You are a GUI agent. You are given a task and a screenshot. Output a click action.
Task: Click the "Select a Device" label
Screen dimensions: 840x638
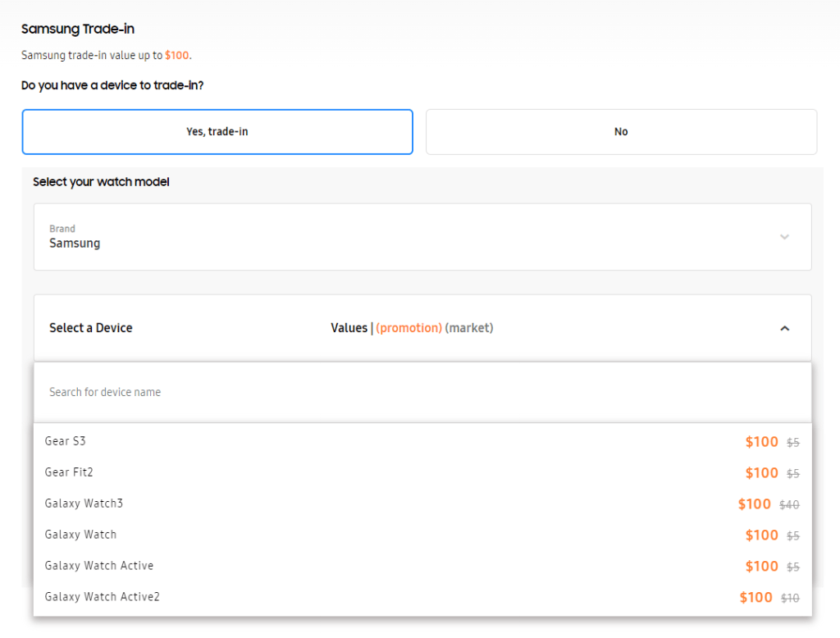(x=90, y=328)
